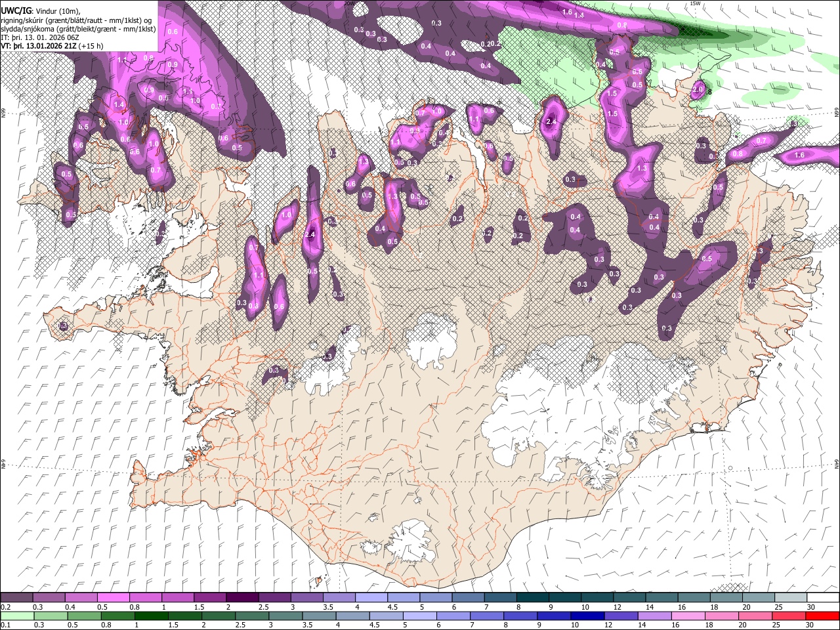This screenshot has height=630, width=840.
Task: Click the dark teal upper legend swatch at 9
Action: (x=565, y=597)
